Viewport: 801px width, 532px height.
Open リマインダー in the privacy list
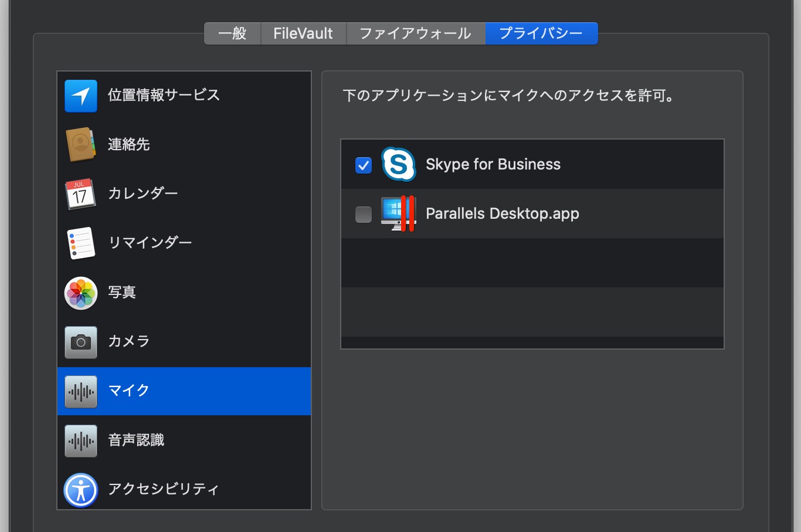click(x=184, y=243)
